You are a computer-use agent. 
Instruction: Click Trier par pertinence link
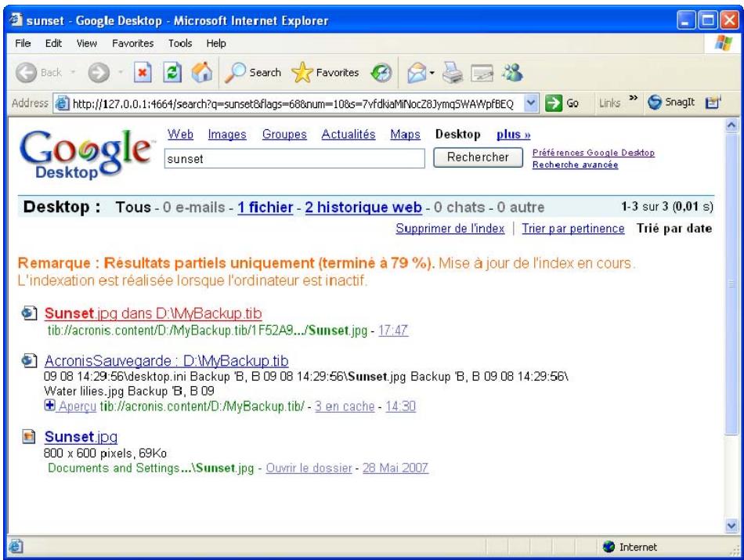(x=573, y=228)
